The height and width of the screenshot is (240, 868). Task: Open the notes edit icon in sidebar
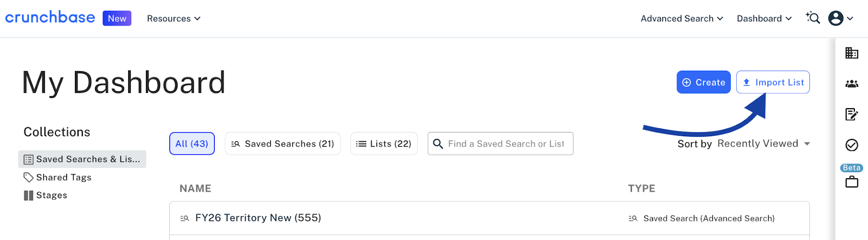click(x=852, y=114)
